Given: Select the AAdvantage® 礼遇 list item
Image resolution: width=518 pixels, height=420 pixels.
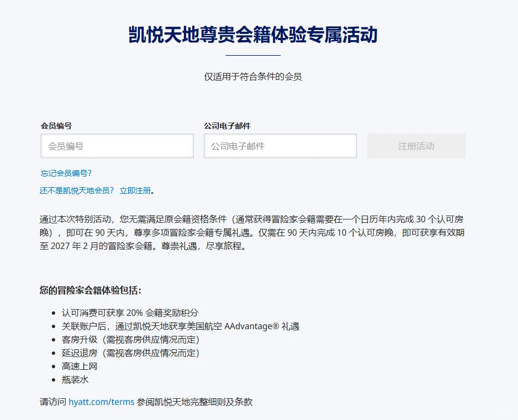Looking at the screenshot, I should point(180,326).
